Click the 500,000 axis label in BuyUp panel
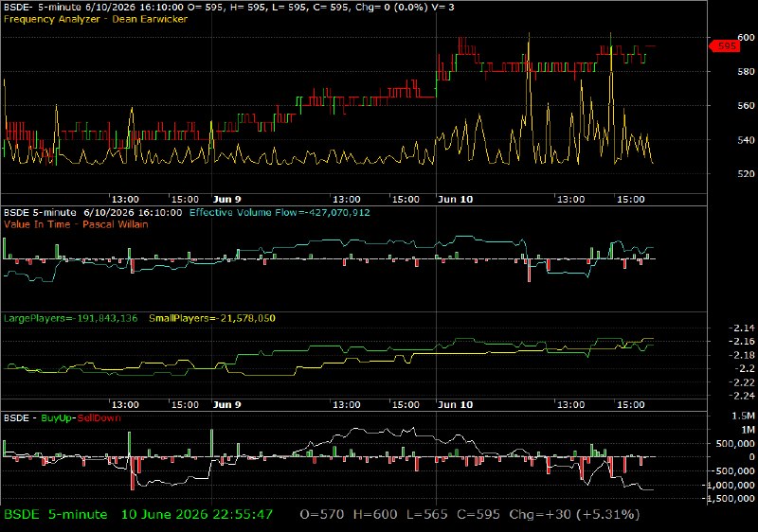This screenshot has width=758, height=532. tap(734, 443)
